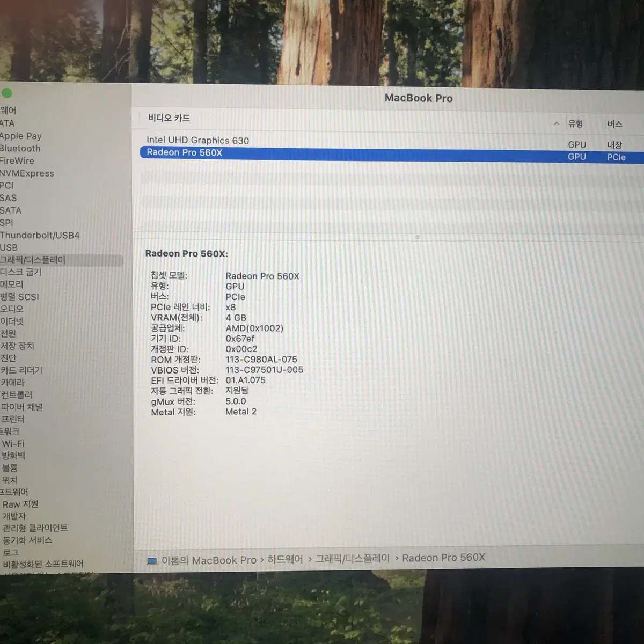The image size is (644, 644).
Task: Click 공급업체 value AMD(0x1002)
Action: click(254, 328)
